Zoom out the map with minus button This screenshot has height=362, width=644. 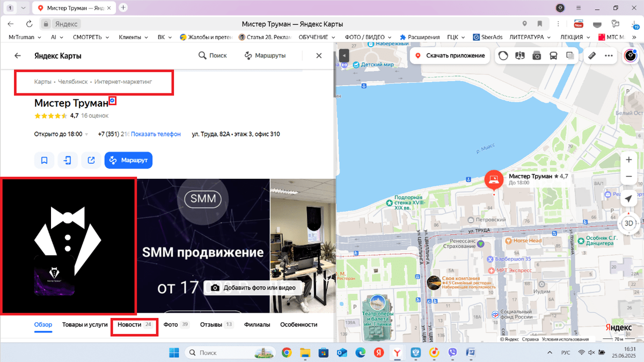pyautogui.click(x=628, y=176)
